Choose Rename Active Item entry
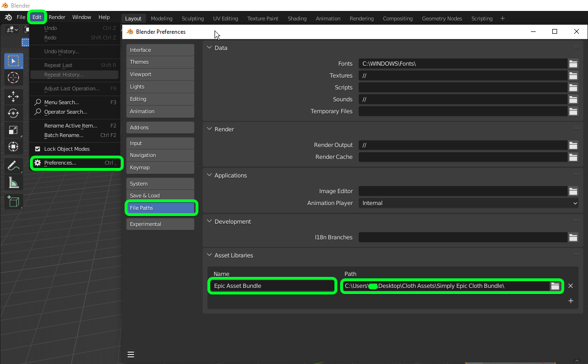 pyautogui.click(x=75, y=126)
